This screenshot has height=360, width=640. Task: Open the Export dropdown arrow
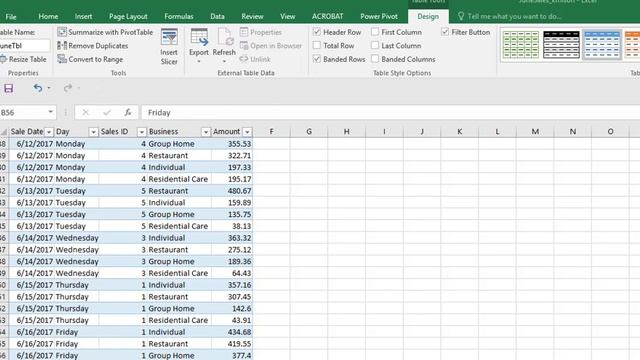pos(199,62)
